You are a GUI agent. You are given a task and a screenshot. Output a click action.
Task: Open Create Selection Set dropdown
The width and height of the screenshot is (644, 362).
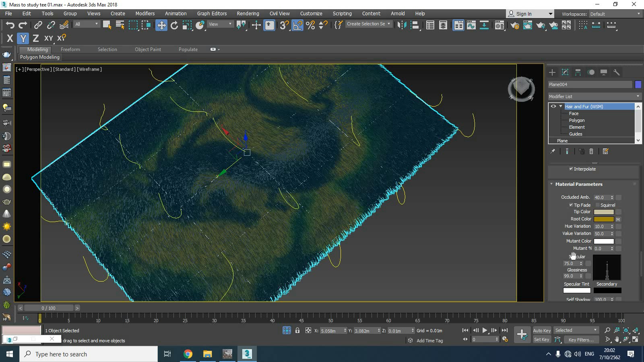point(369,24)
